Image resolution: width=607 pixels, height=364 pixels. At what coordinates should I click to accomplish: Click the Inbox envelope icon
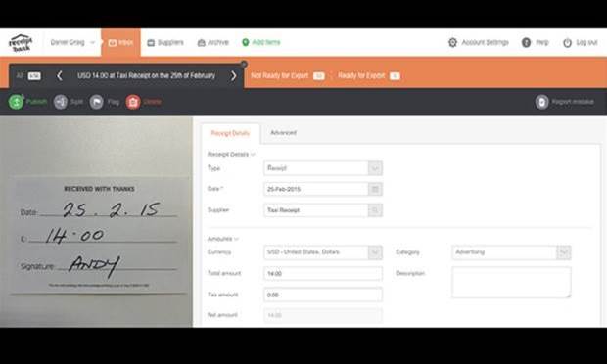coord(113,42)
